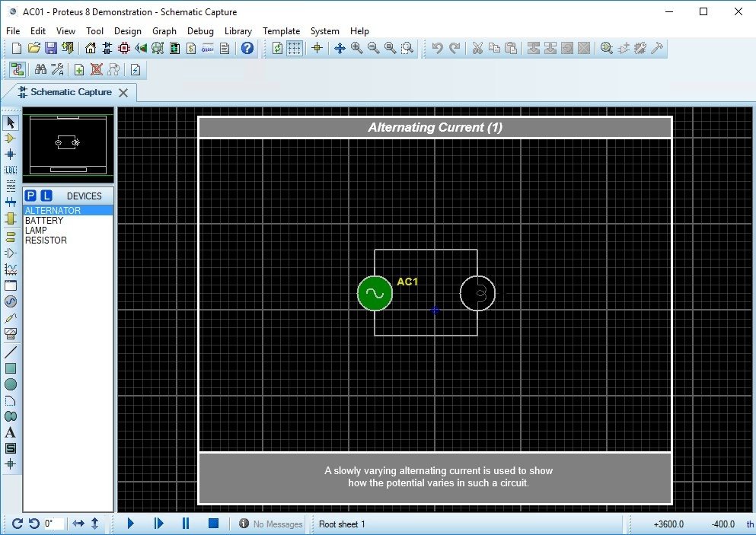Select RESISTOR in devices list

[68, 240]
